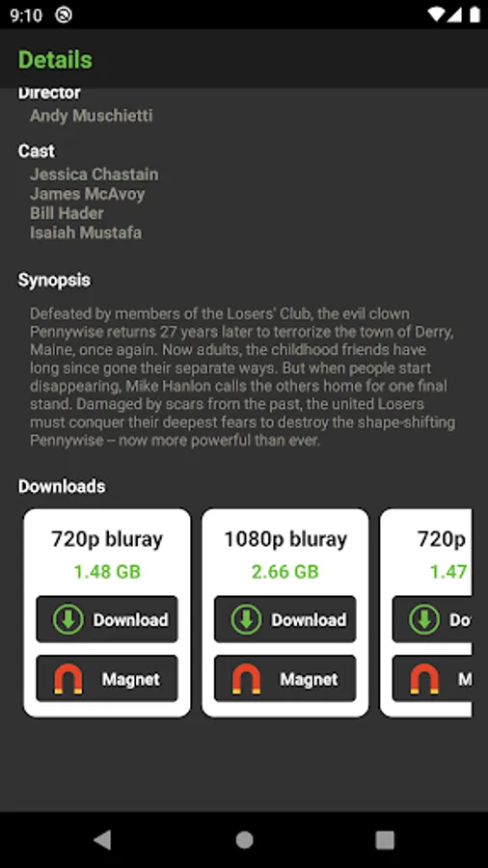This screenshot has height=868, width=488.
Task: Tap the Android home circle icon
Action: [x=244, y=840]
